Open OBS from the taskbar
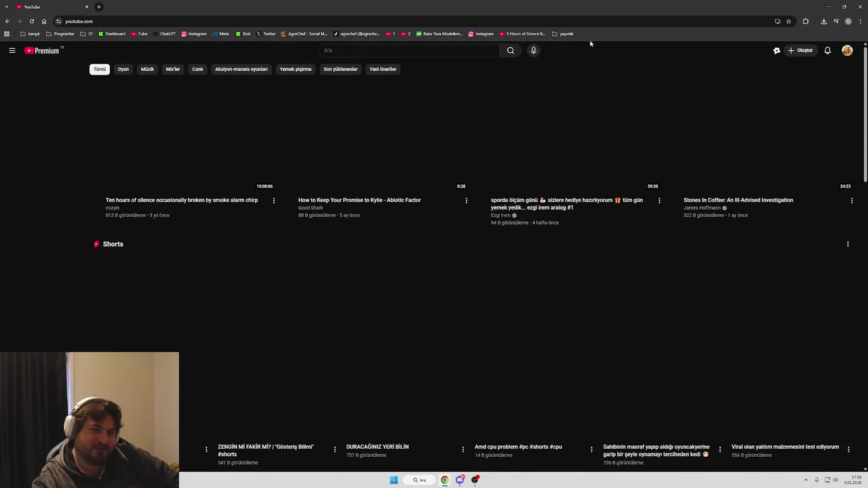868x488 pixels. tap(475, 480)
